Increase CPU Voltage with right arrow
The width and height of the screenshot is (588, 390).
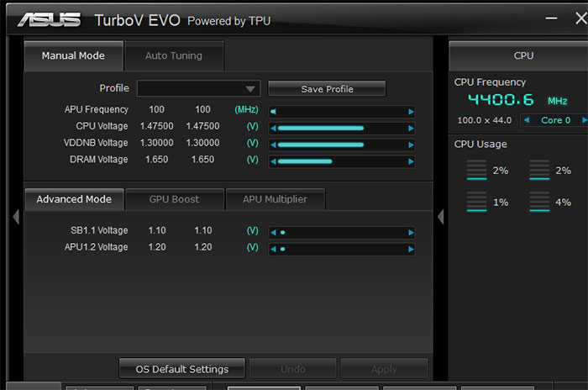[x=411, y=129]
